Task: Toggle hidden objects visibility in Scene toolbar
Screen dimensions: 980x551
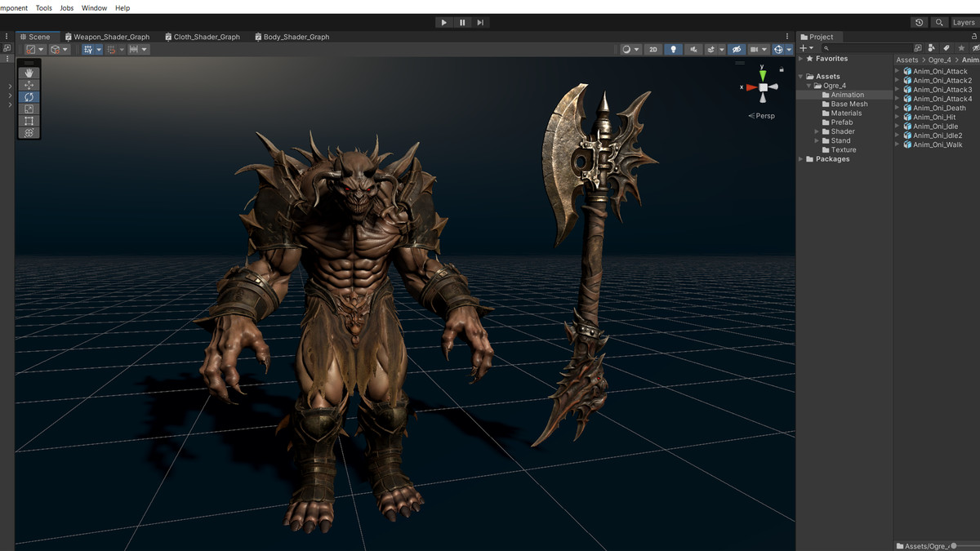Action: click(x=736, y=49)
